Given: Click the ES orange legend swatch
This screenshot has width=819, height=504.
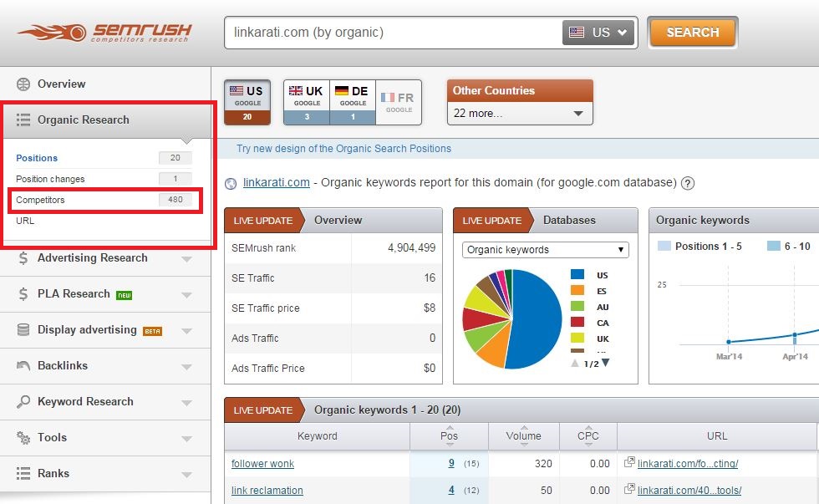Looking at the screenshot, I should click(577, 290).
